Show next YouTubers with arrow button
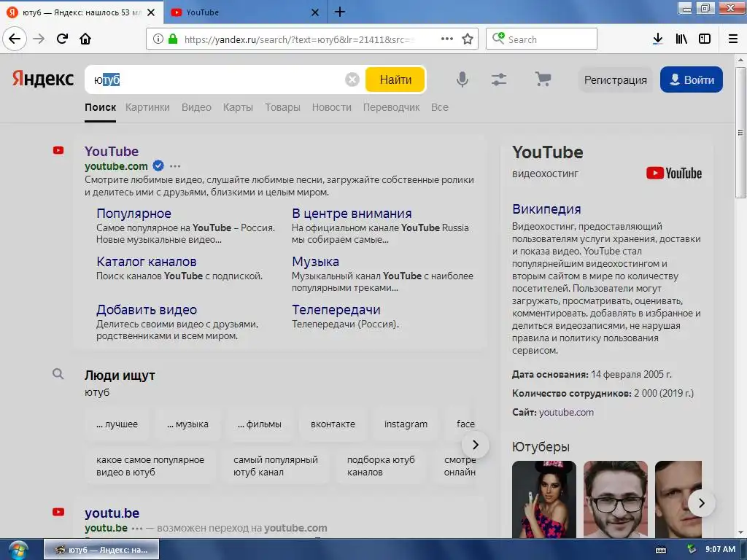The height and width of the screenshot is (560, 747). click(701, 503)
